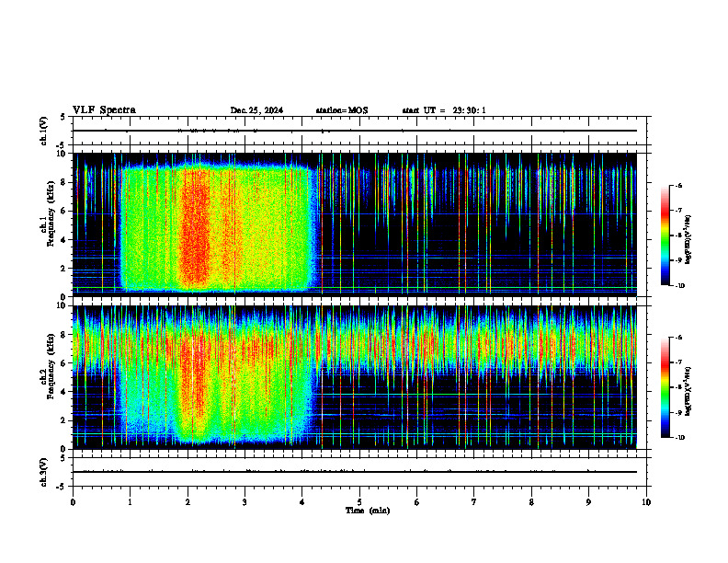The width and height of the screenshot is (728, 563).
Task: Click the lower colour bar's log(PSD) label
Action: (x=688, y=391)
